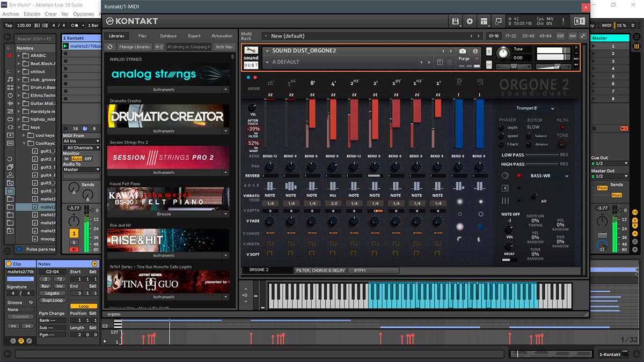Expand Drumatic Creator Instruments dropdown arrow

(x=226, y=131)
